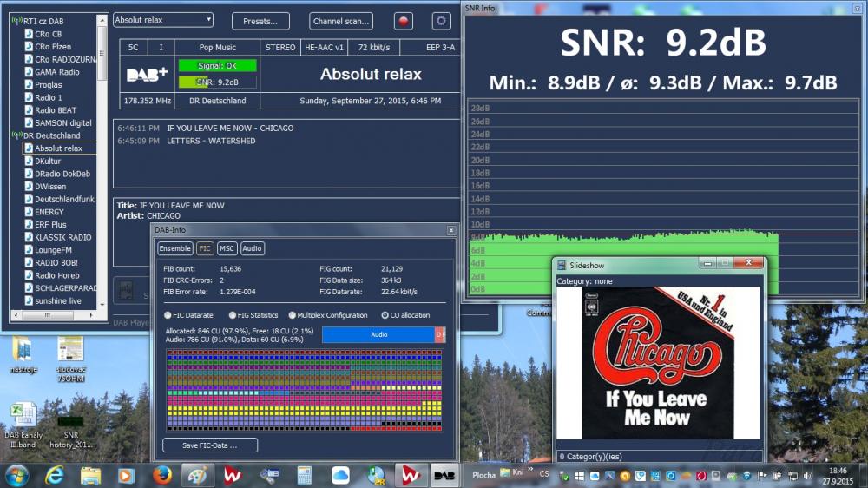Screen dimensions: 868x488
Task: Launch Windows Media Player from taskbar
Action: (x=126, y=476)
